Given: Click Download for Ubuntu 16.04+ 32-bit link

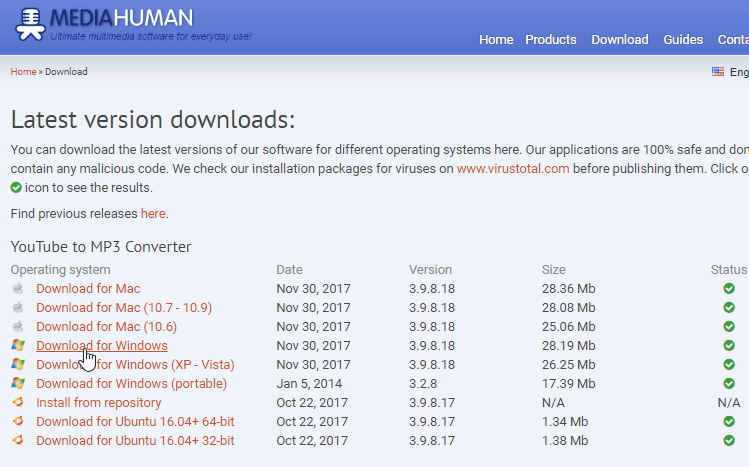Looking at the screenshot, I should point(135,440).
